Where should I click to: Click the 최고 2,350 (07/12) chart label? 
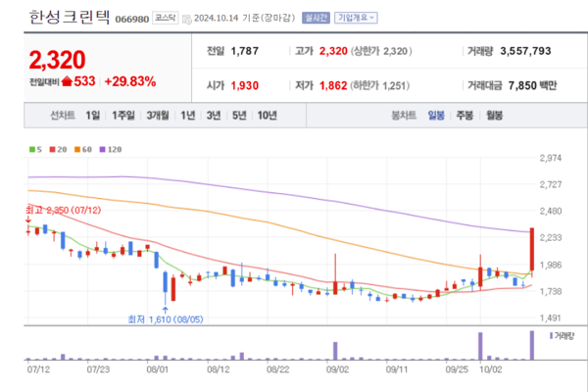(64, 210)
